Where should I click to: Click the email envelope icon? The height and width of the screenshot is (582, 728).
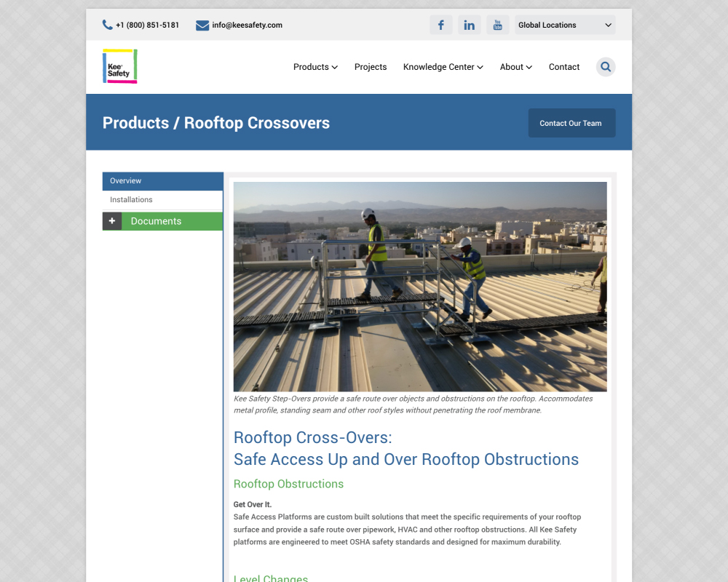[202, 25]
